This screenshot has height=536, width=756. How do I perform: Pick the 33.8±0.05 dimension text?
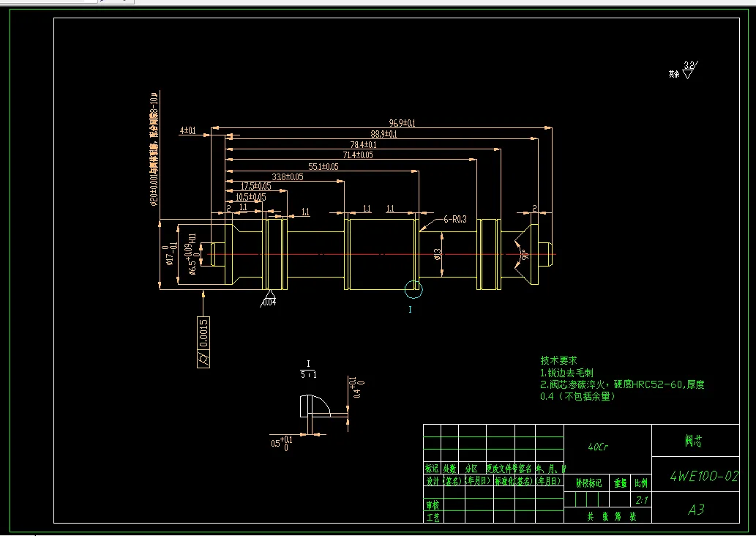tap(288, 176)
